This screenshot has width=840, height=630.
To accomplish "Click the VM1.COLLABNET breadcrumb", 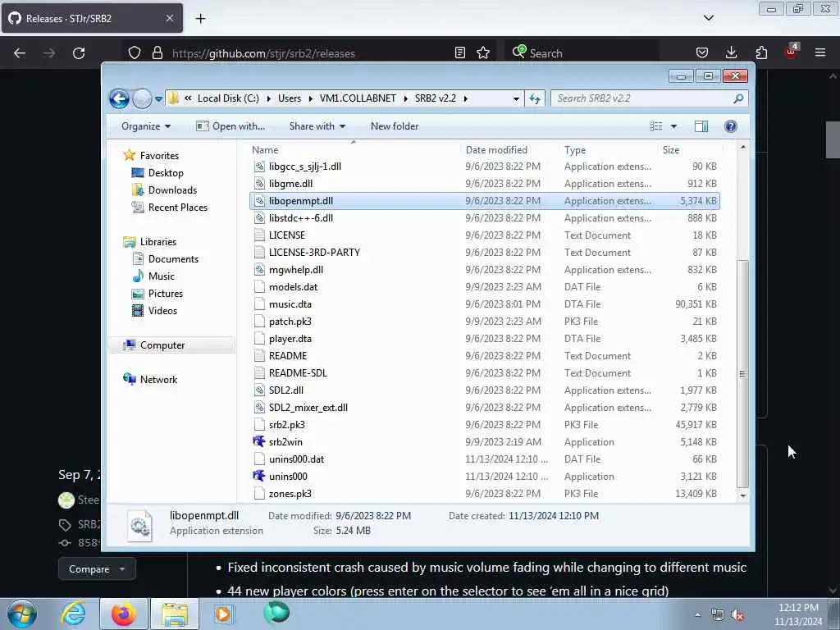I will (x=358, y=98).
